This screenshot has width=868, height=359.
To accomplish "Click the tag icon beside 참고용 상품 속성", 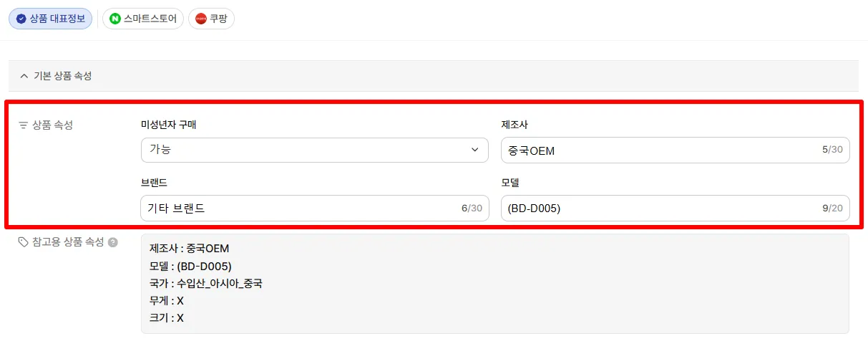I will [23, 242].
